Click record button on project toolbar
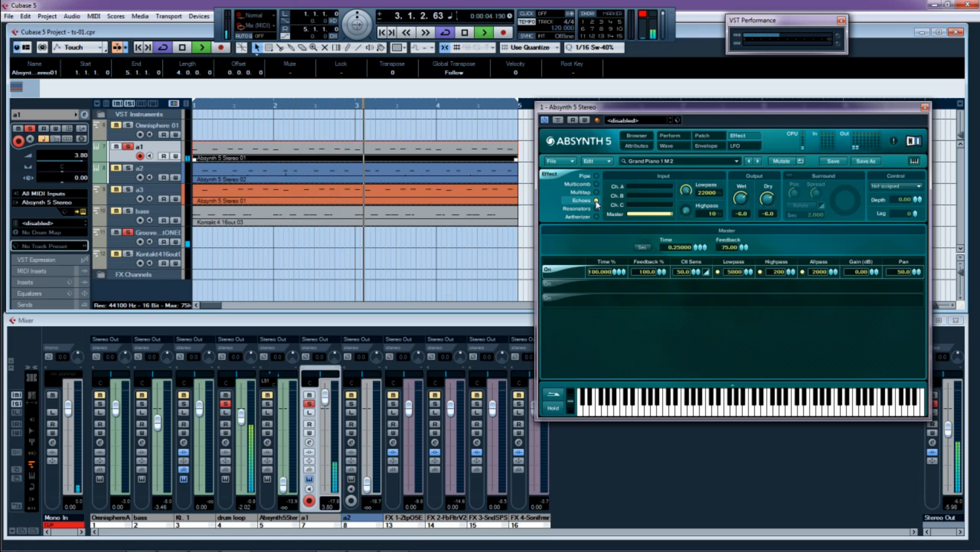Image resolution: width=980 pixels, height=552 pixels. 221,47
